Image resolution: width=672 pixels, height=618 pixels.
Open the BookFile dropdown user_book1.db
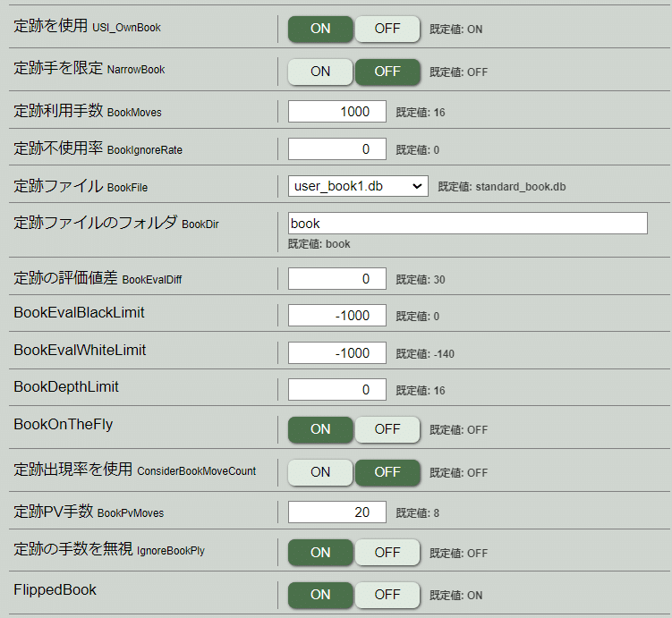coord(358,186)
